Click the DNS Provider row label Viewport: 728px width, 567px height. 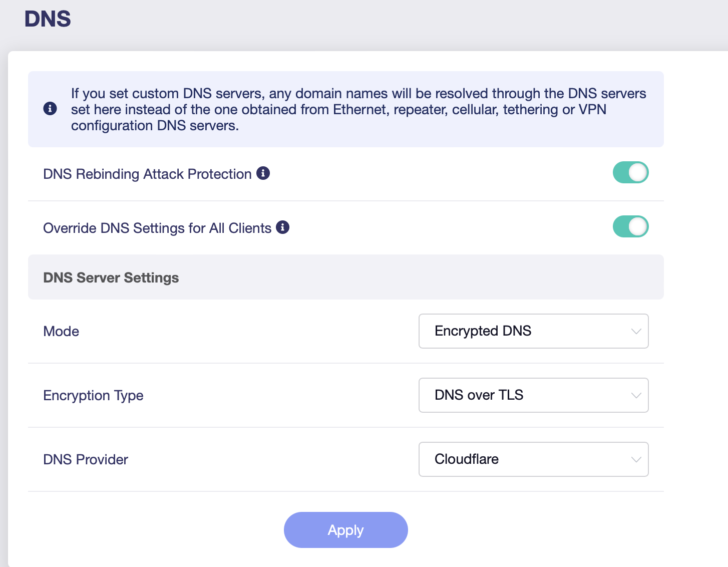[x=86, y=460]
